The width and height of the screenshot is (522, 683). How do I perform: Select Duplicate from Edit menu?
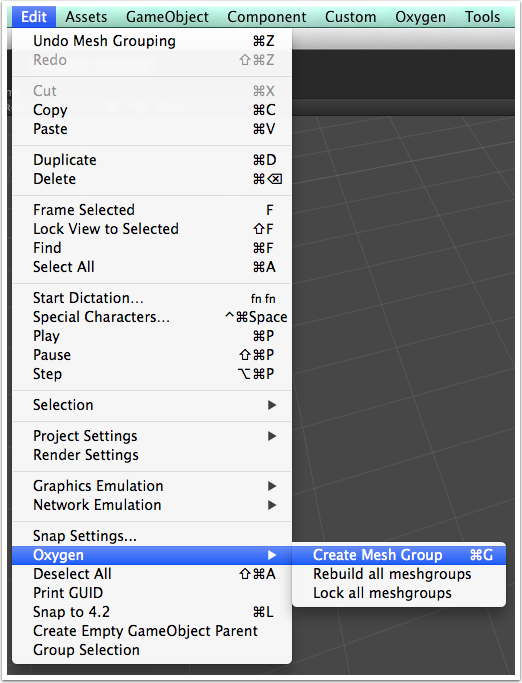pyautogui.click(x=152, y=160)
